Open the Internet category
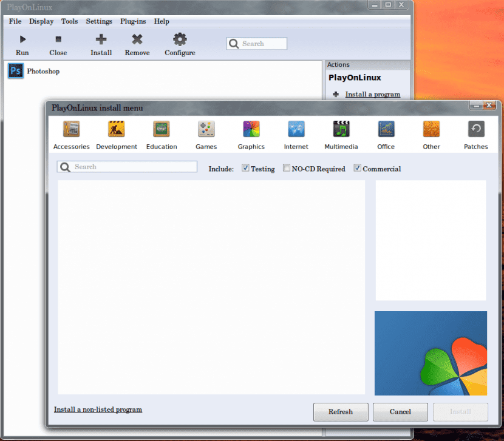 coord(296,135)
